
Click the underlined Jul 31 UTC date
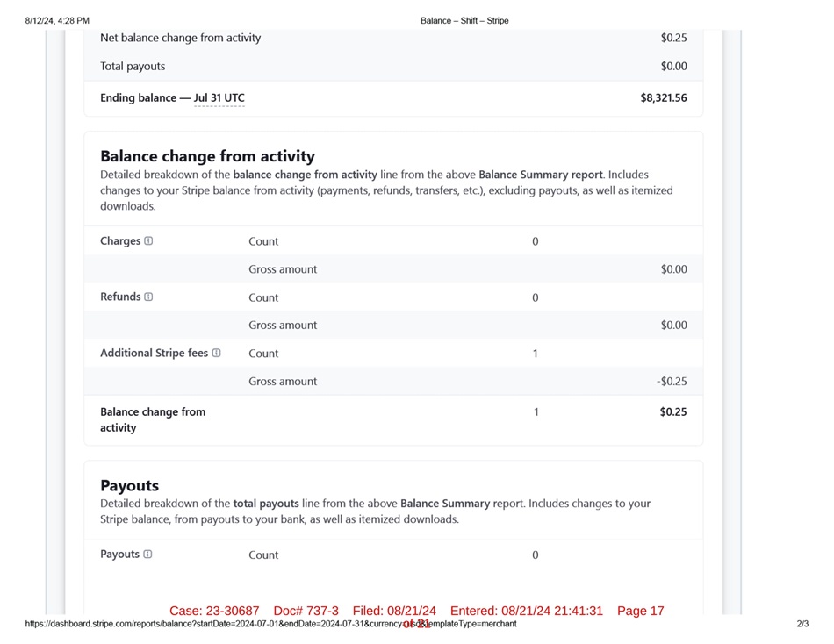click(x=219, y=98)
